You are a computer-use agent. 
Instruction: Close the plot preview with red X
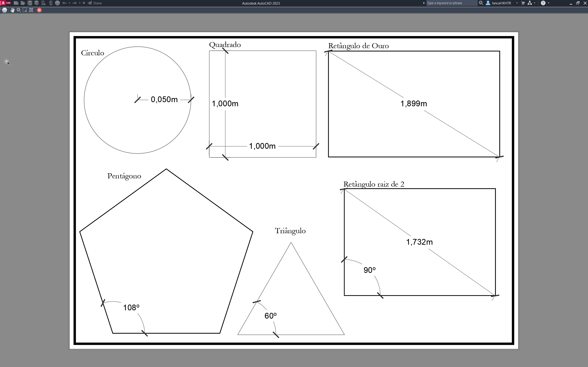tap(39, 10)
